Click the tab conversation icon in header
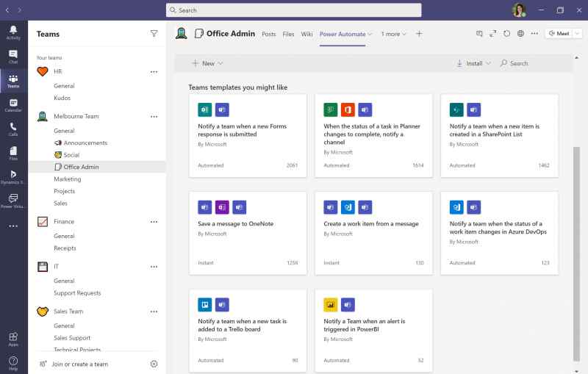 point(479,34)
